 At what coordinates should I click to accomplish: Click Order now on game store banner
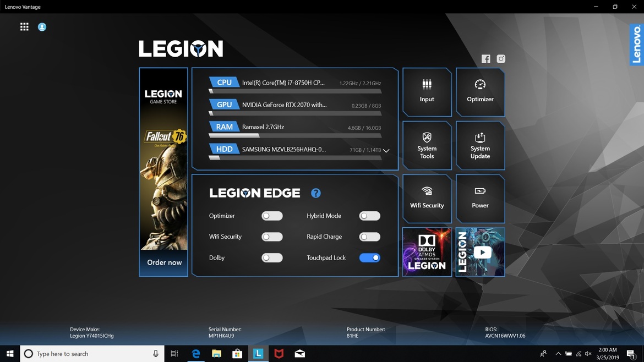164,262
